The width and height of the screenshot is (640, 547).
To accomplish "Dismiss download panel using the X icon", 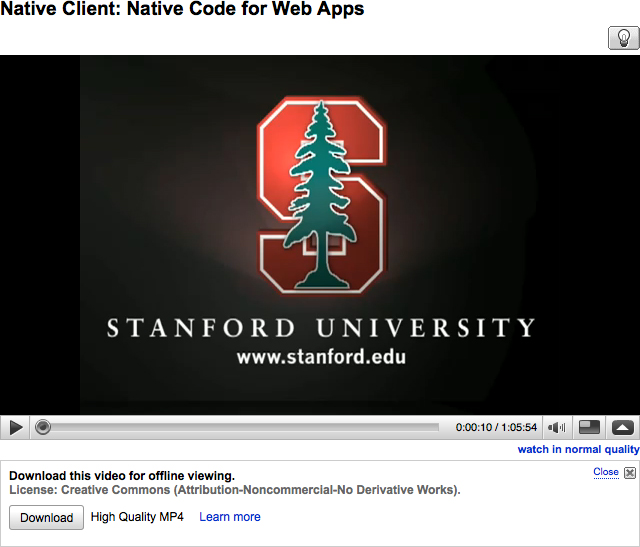I will 629,472.
